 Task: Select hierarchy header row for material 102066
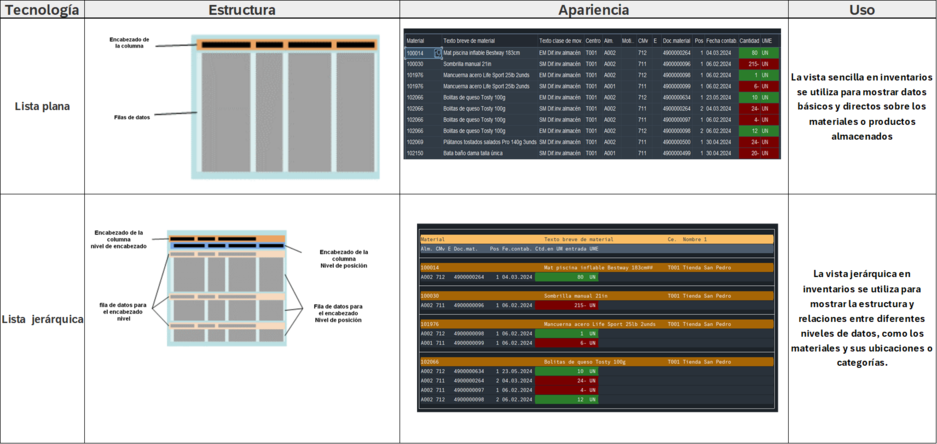[595, 361]
